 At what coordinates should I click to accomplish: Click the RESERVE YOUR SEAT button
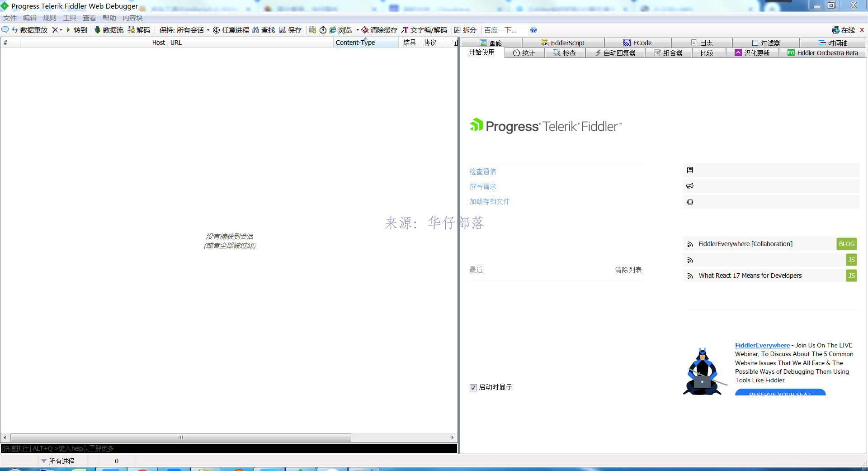(780, 392)
